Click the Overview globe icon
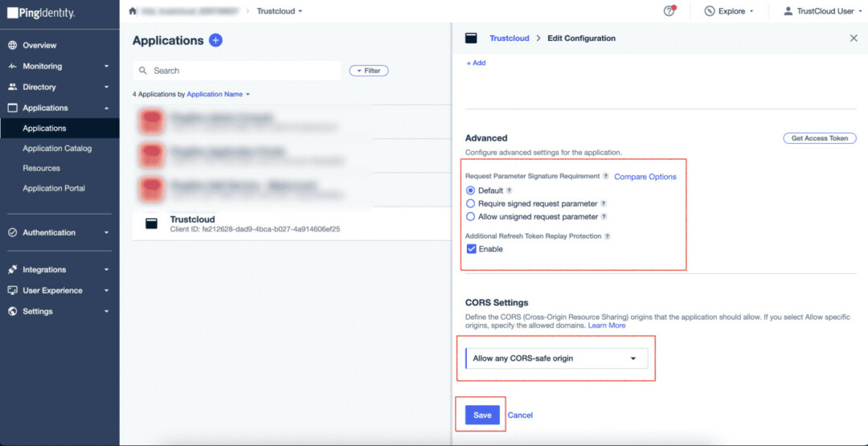Screen dimensions: 868x446 (x=12, y=45)
